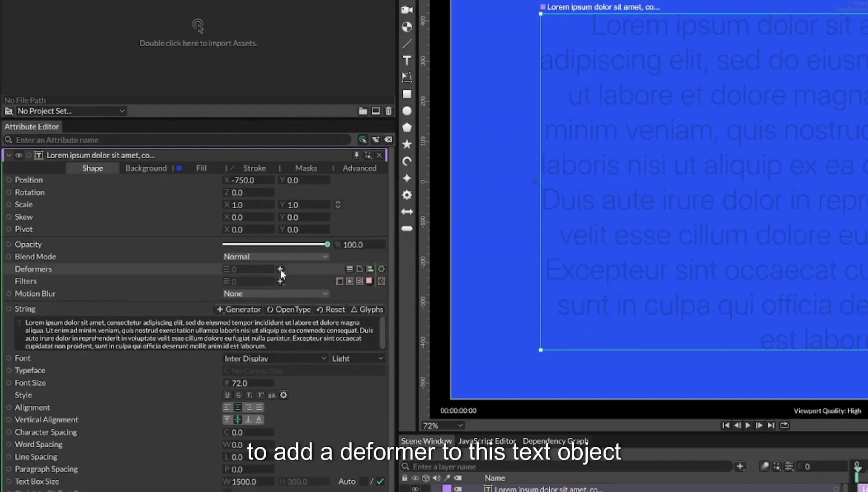This screenshot has height=492, width=868.
Task: Choose the Ellipse shape tool
Action: (x=407, y=111)
